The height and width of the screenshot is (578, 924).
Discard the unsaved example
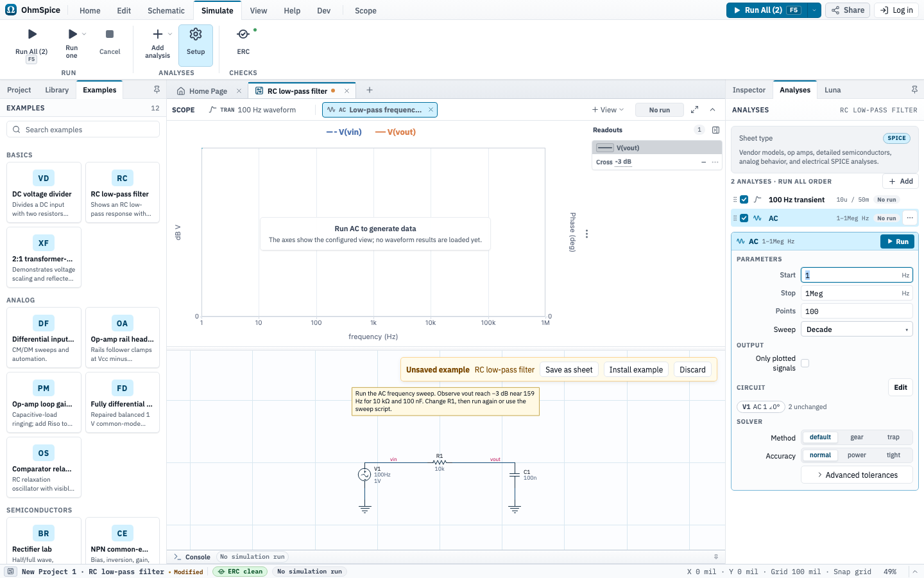[692, 370]
